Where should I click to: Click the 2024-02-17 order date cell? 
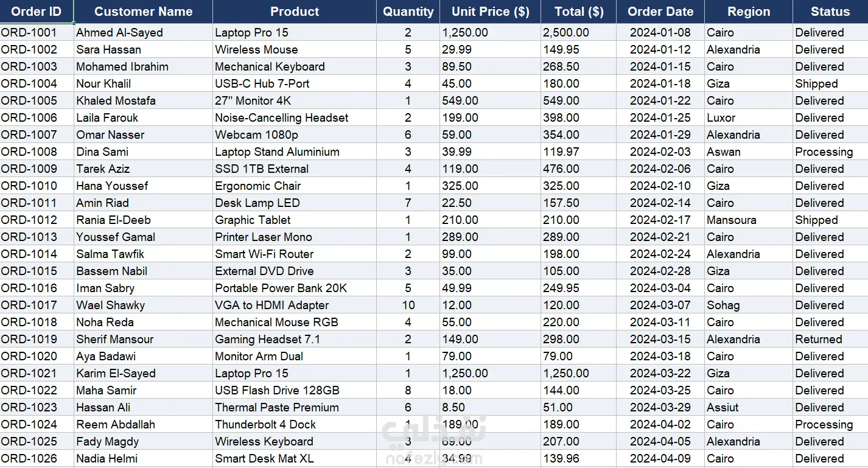point(660,220)
